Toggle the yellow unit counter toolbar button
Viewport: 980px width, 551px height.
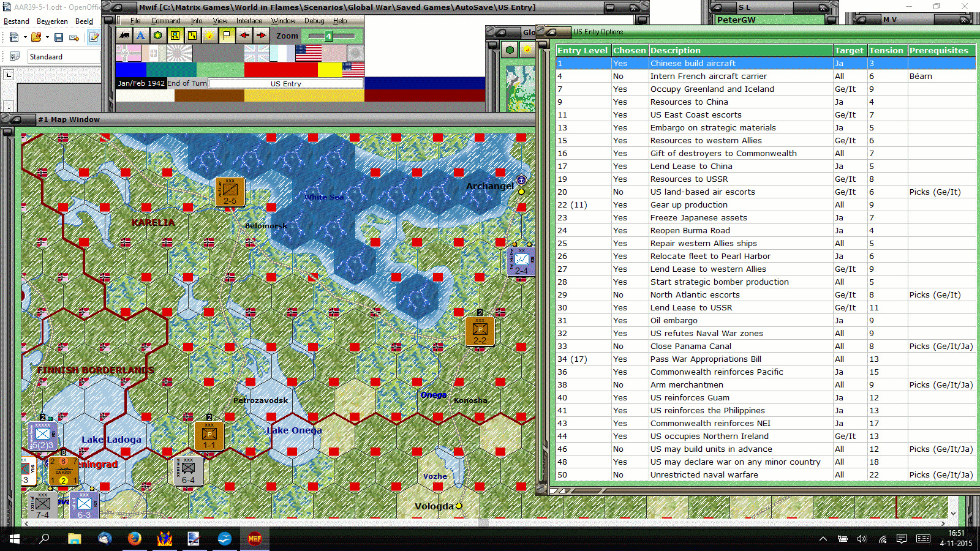(x=175, y=36)
